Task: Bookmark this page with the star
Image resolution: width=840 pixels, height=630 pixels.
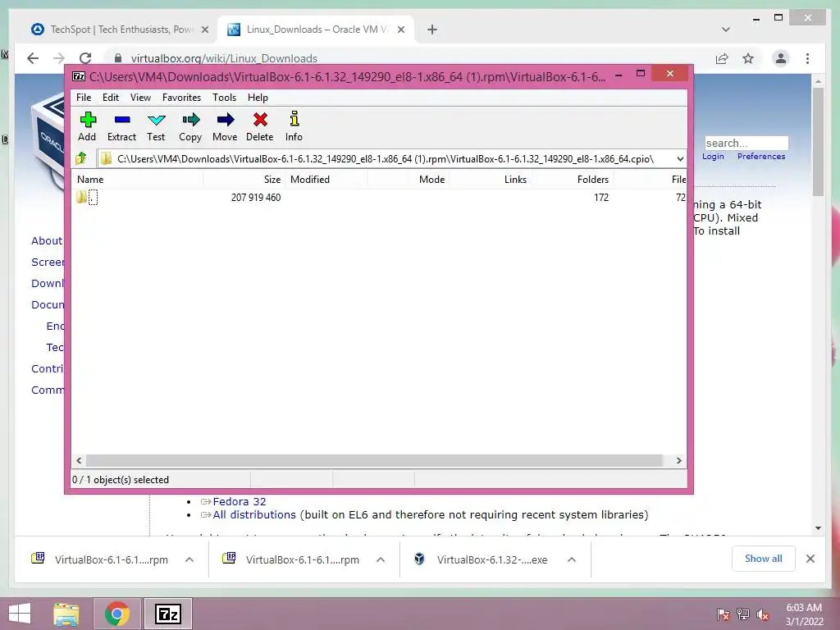Action: (748, 58)
